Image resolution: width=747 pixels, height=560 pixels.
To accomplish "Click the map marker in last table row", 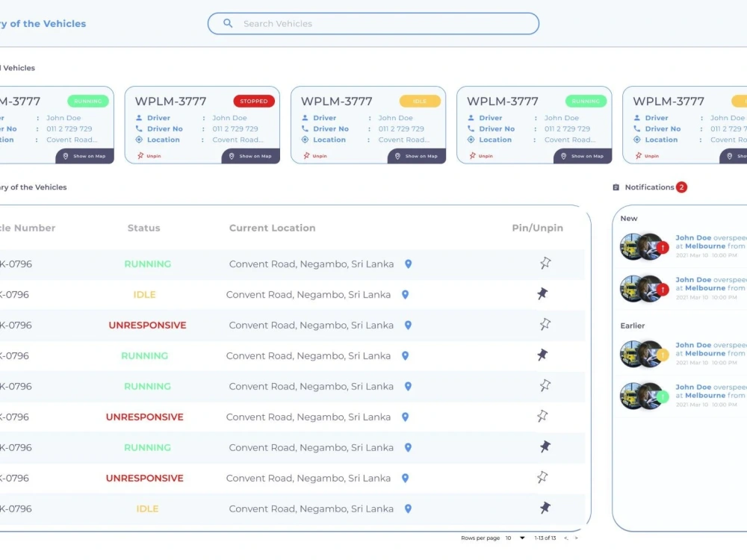I will pyautogui.click(x=409, y=508).
